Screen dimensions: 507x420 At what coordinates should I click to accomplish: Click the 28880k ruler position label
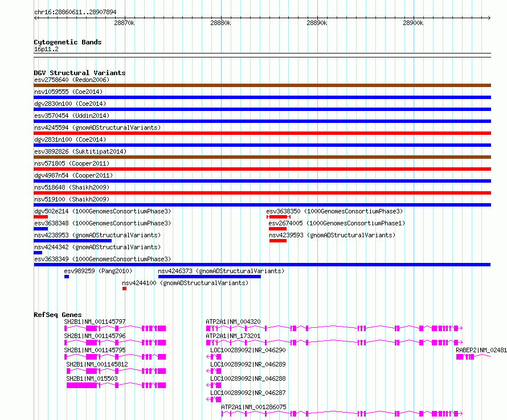[220, 23]
